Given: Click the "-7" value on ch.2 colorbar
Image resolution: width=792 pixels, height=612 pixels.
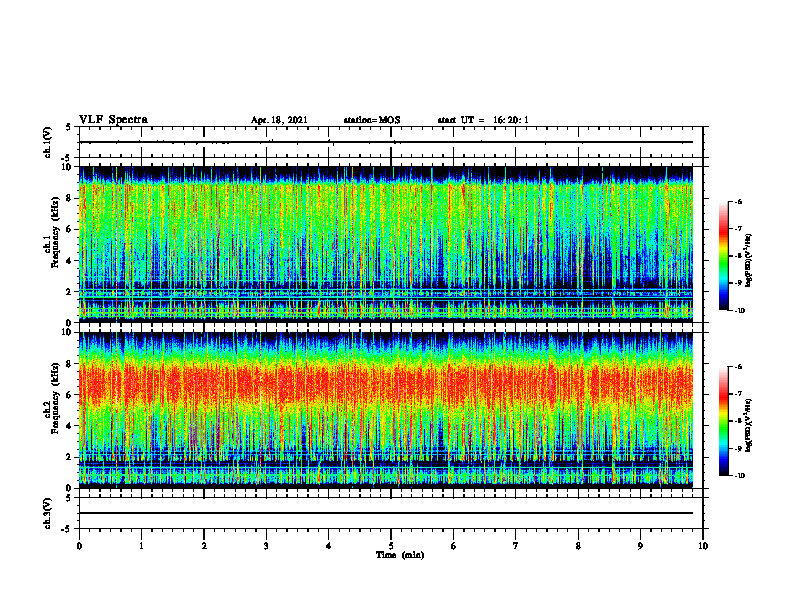Looking at the screenshot, I should (x=738, y=394).
